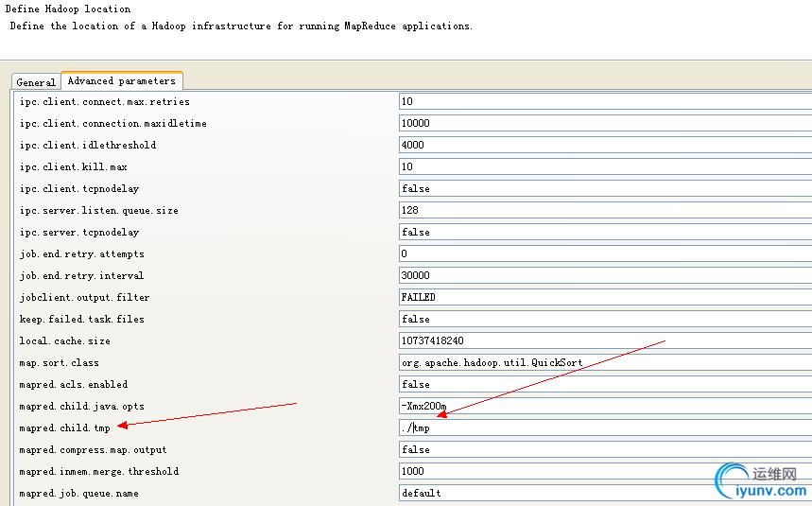812x506 pixels.
Task: Focus the mapred.child.java.opts field showing -Xmx200m
Action: click(605, 406)
